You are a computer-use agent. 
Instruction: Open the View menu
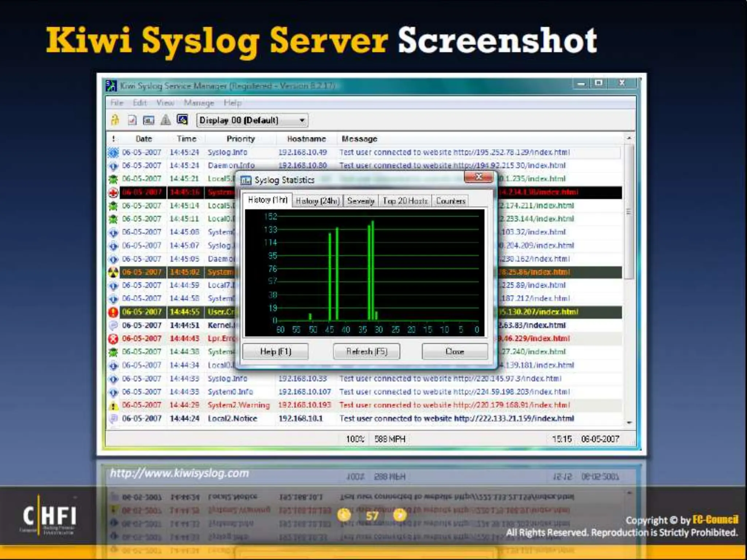[x=165, y=103]
